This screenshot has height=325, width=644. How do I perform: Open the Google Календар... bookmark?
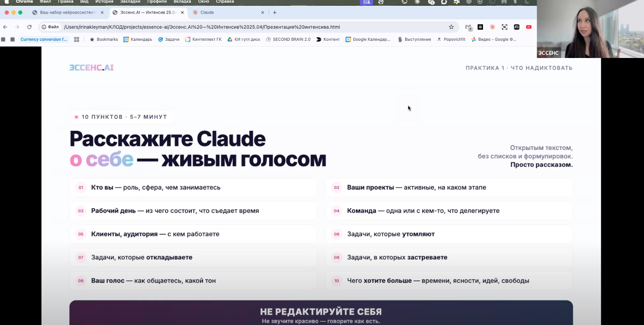pos(368,39)
